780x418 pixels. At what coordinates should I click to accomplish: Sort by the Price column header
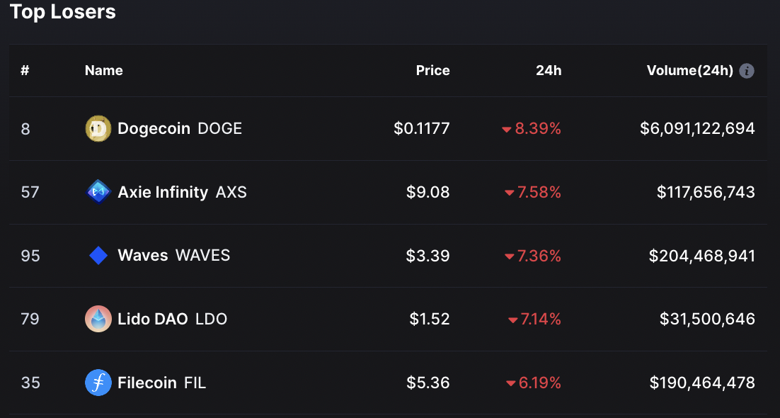tap(433, 71)
